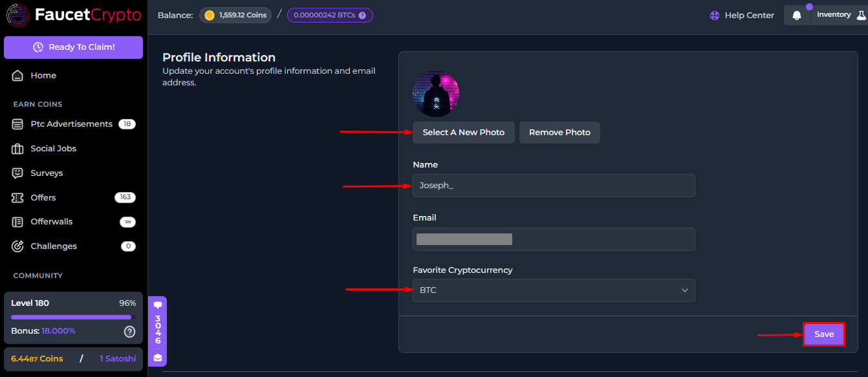The height and width of the screenshot is (377, 868).
Task: Open Ptc Advertisements
Action: point(73,124)
